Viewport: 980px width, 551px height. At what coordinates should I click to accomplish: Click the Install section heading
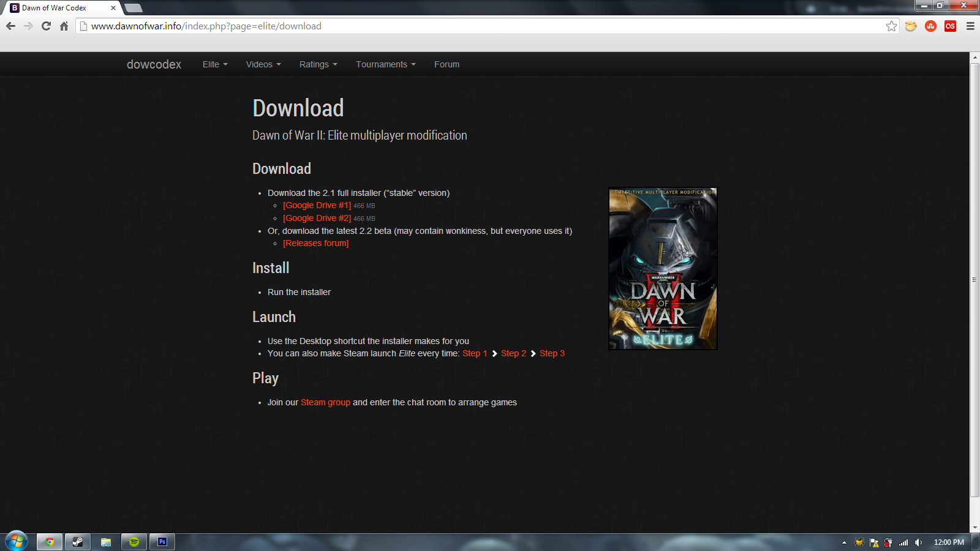pos(271,268)
